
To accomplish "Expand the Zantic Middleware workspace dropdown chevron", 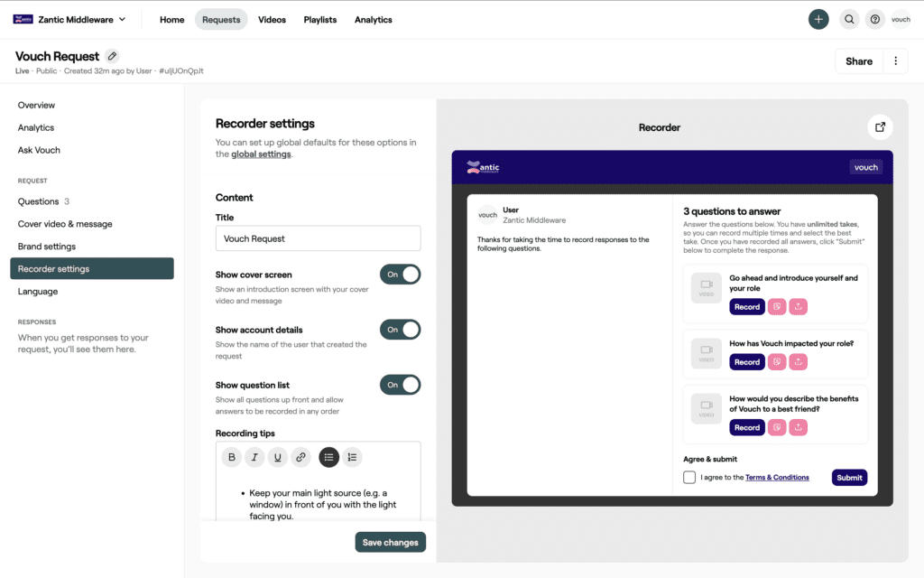I will coord(122,20).
